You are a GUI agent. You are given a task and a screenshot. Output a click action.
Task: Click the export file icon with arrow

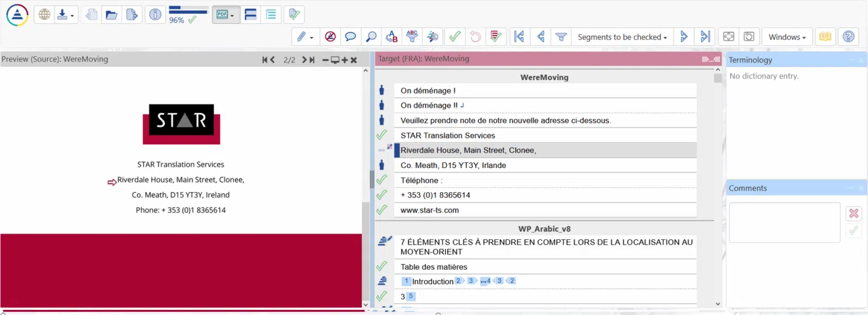pyautogui.click(x=132, y=15)
